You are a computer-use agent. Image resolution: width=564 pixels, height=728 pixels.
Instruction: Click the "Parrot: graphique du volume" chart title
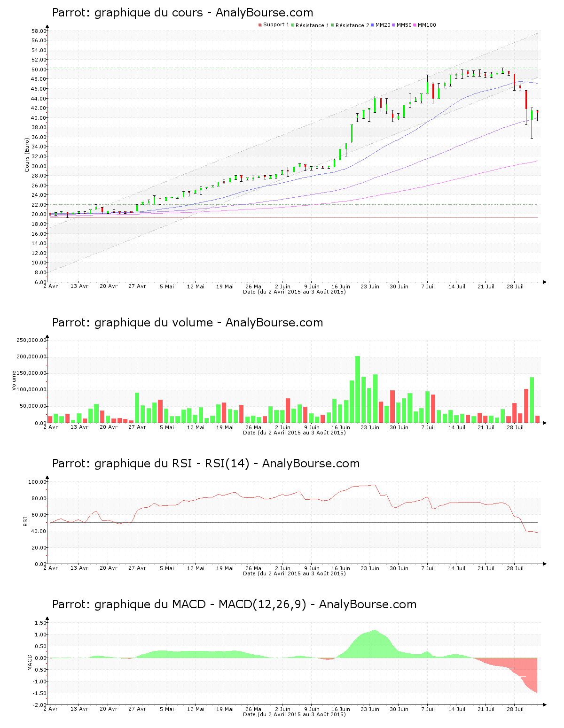(133, 323)
